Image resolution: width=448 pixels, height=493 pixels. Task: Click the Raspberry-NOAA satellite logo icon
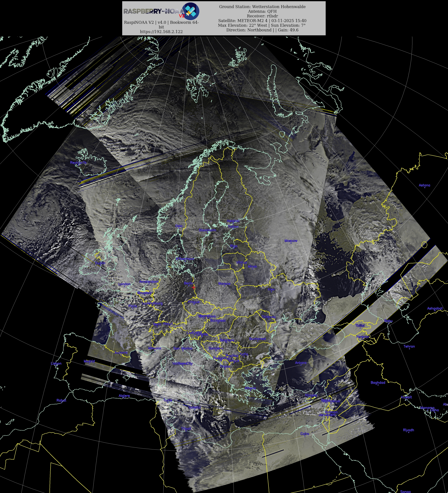click(191, 11)
